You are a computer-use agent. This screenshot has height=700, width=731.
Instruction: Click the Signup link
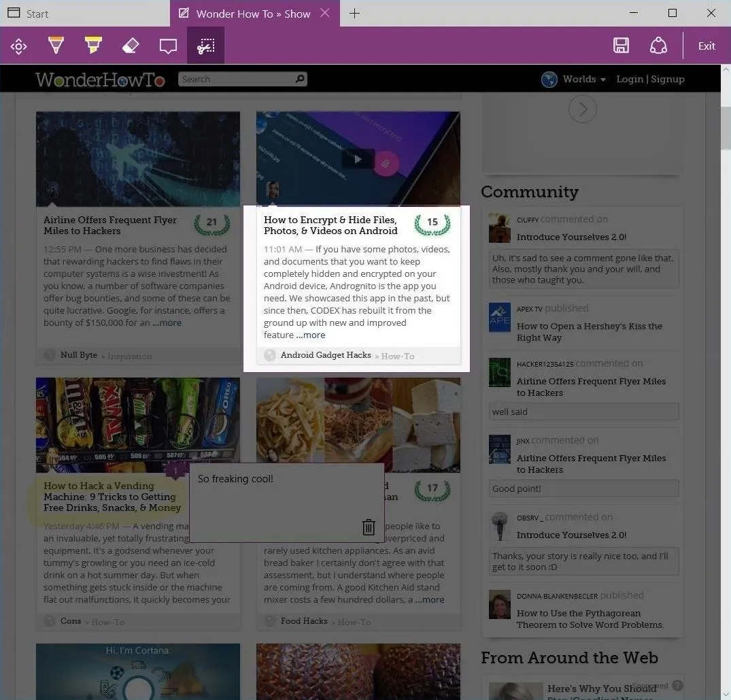[668, 80]
